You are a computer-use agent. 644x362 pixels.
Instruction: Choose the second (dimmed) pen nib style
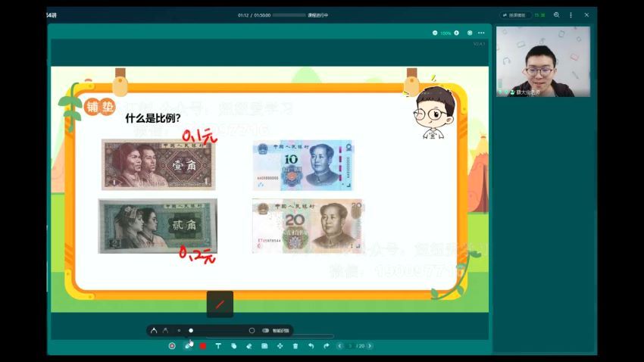pos(165,330)
